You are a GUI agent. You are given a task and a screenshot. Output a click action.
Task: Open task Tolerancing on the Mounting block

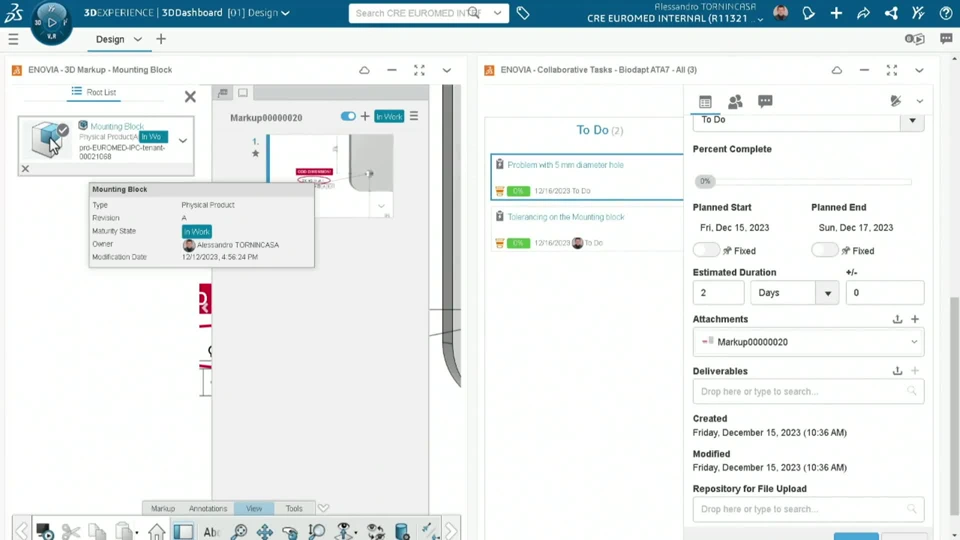(566, 217)
